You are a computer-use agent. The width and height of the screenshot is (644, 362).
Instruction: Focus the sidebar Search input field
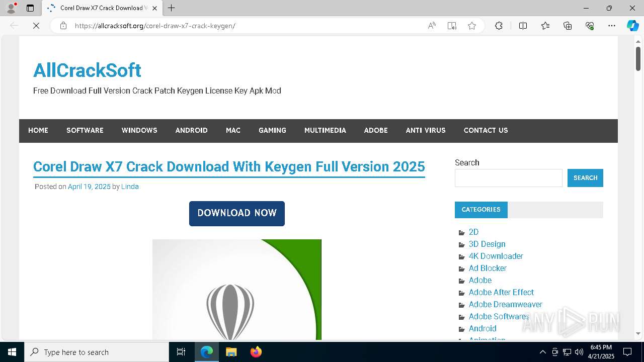tap(509, 178)
